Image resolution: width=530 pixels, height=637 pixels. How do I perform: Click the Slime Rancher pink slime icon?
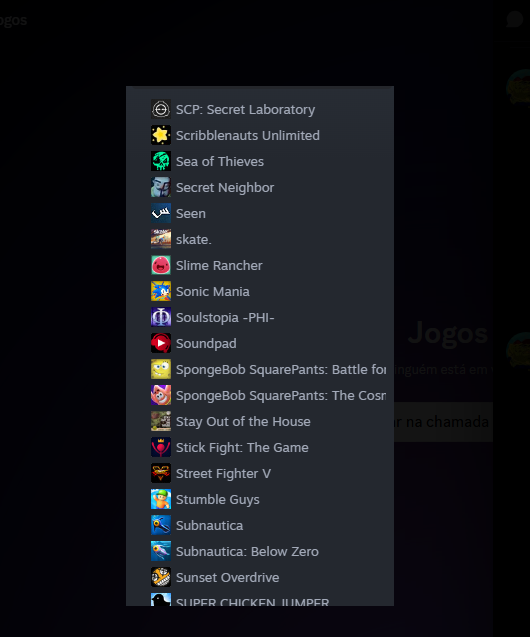click(161, 265)
